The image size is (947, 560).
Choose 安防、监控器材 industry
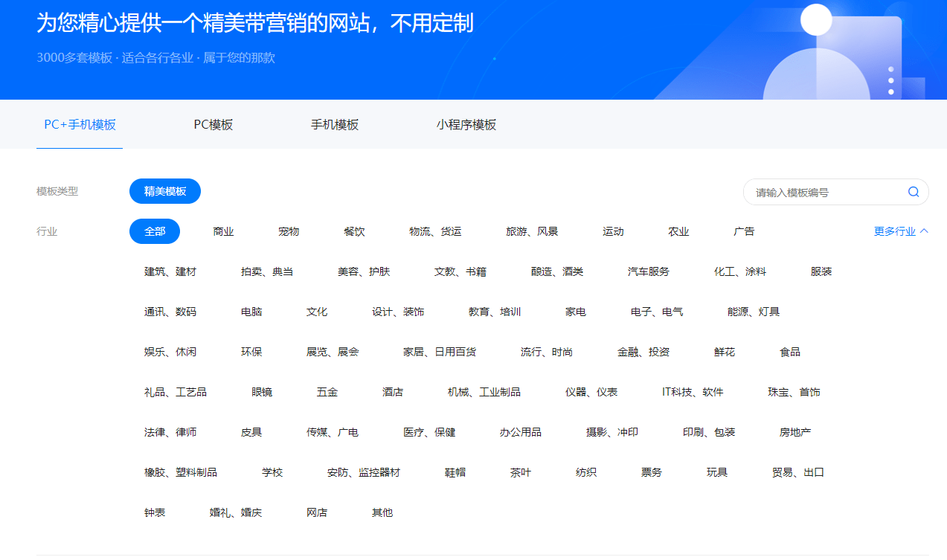pos(364,472)
